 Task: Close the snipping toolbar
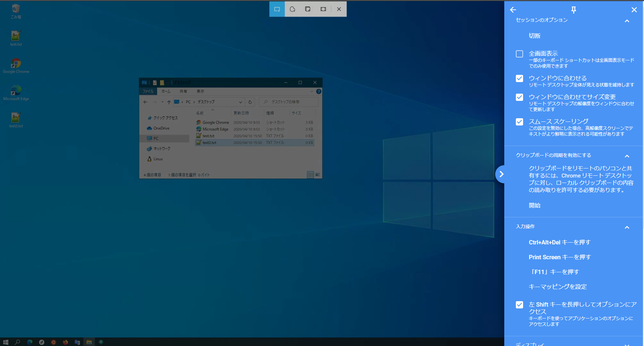[x=339, y=9]
